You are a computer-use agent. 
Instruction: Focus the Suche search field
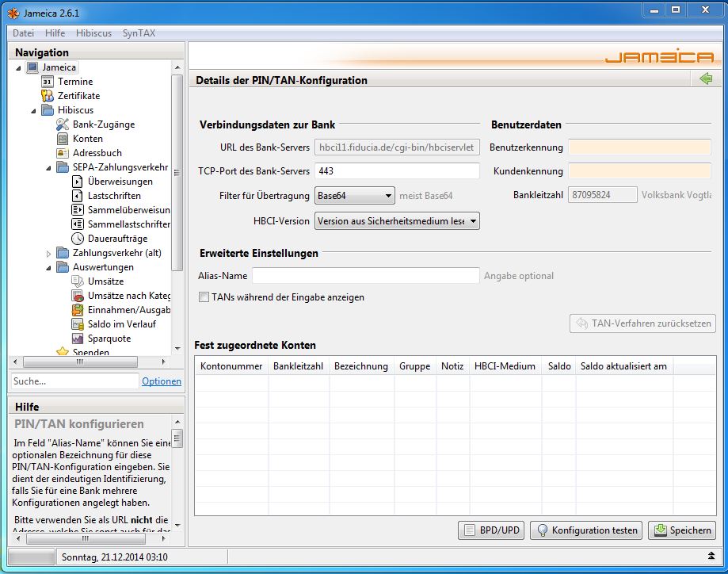[x=74, y=381]
